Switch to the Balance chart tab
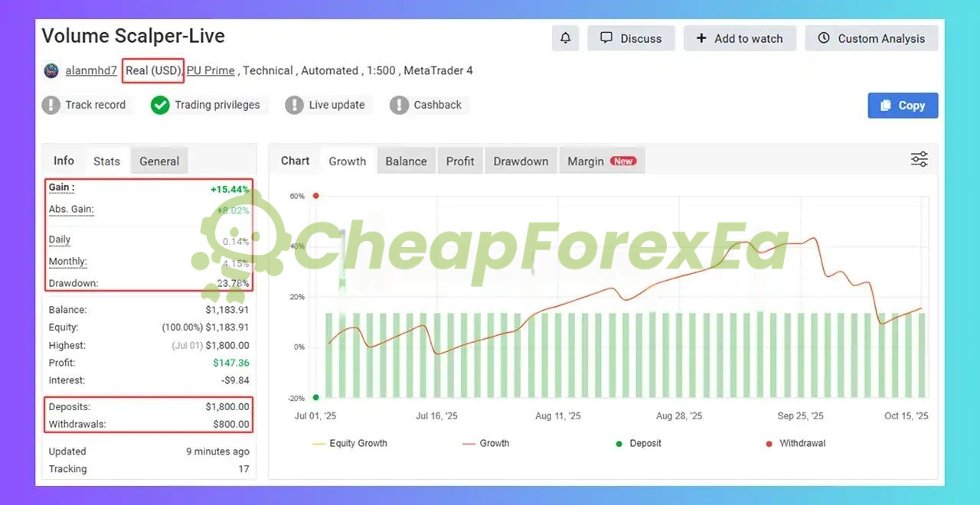Viewport: 980px width, 505px height. point(406,161)
